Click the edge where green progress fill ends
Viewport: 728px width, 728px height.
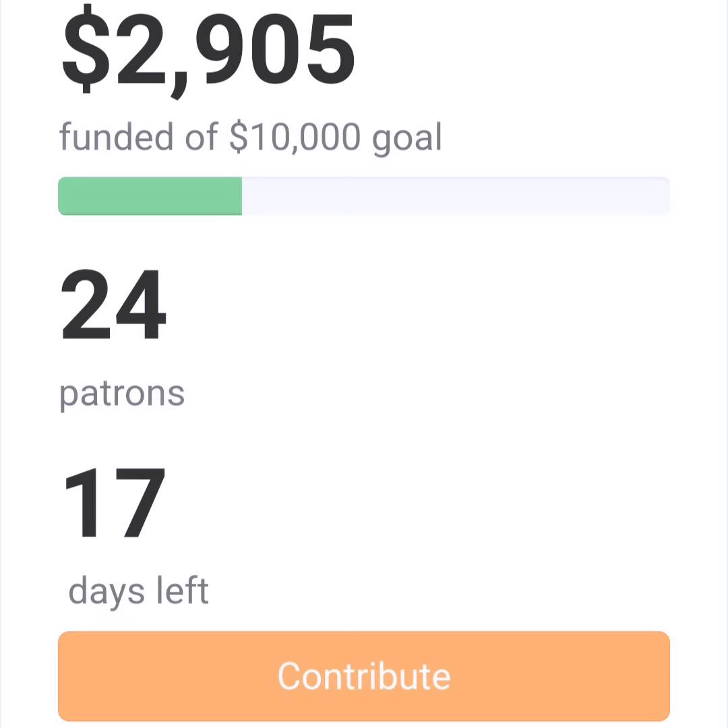[x=242, y=196]
